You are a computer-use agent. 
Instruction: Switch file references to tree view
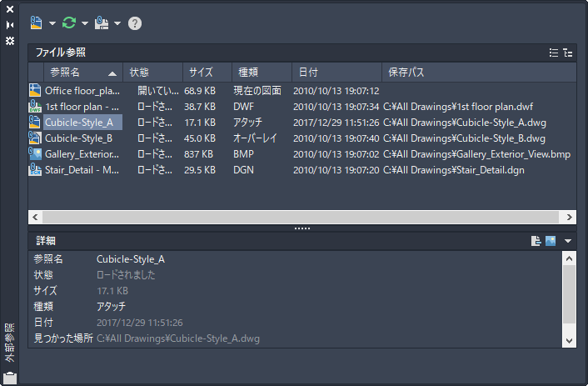568,53
